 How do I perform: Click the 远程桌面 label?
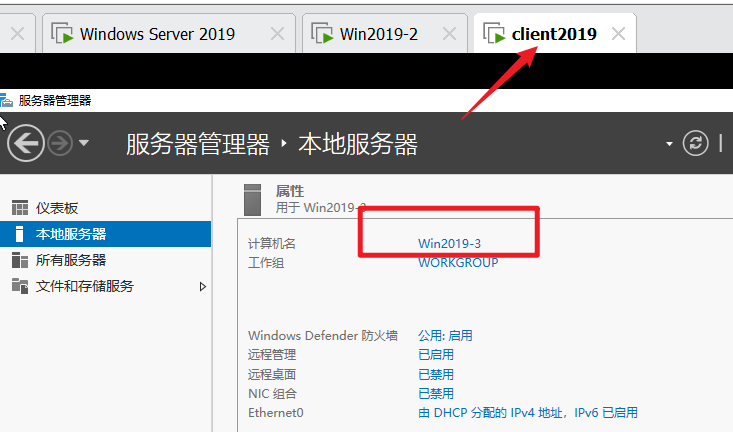272,374
